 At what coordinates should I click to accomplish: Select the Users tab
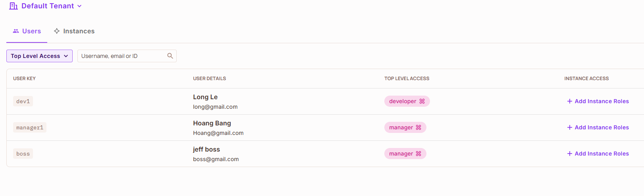point(27,31)
